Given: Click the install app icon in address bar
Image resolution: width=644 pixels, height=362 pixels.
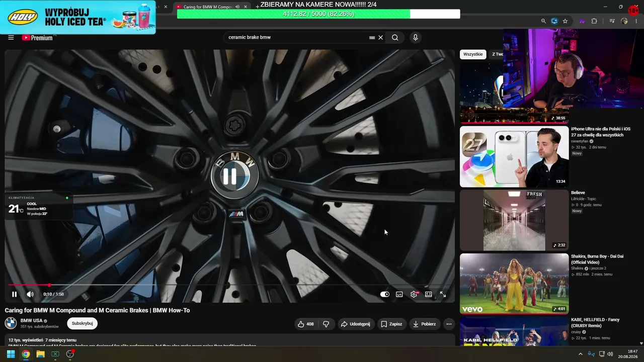Looking at the screenshot, I should pos(554,21).
